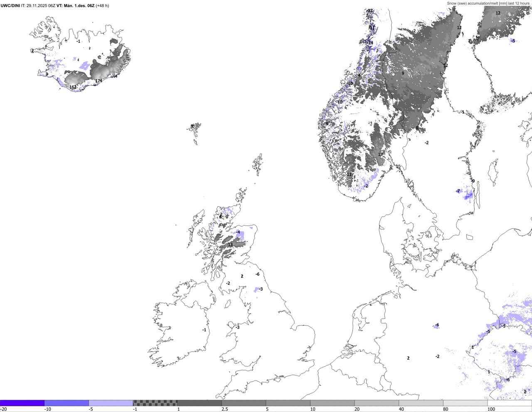Screen dimensions: 532x412
Task: Click the '-4' value over northeast Scotland
Action: pos(238,232)
